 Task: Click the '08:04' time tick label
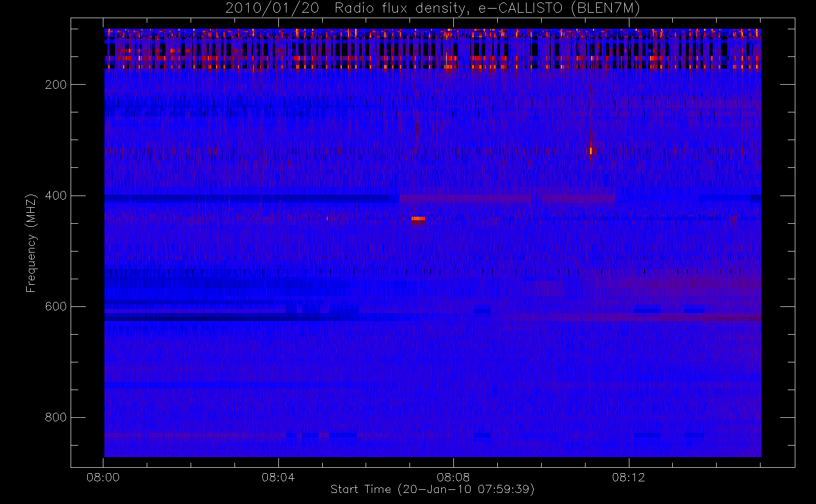[x=278, y=477]
